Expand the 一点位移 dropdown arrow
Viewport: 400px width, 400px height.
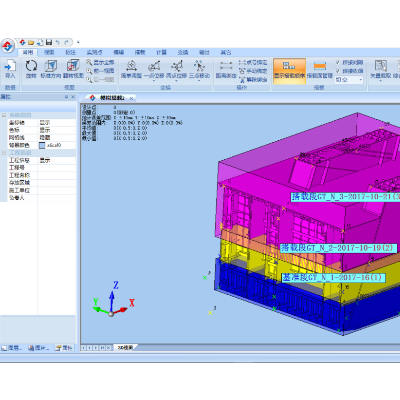[154, 81]
